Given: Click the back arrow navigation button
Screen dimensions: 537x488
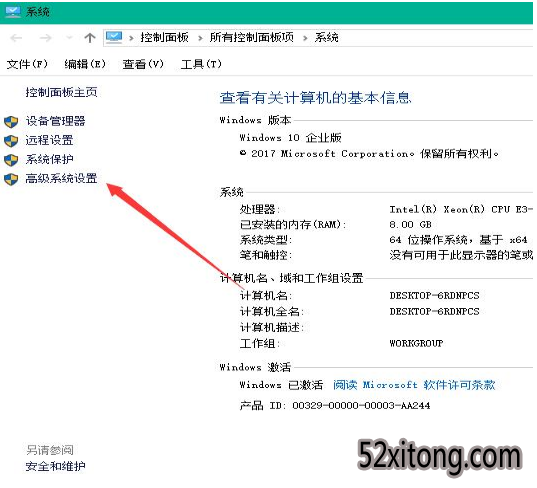Looking at the screenshot, I should (16, 38).
